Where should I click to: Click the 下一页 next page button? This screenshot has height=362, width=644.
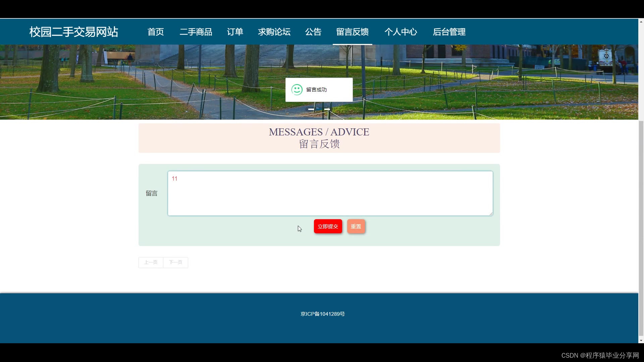tap(175, 262)
